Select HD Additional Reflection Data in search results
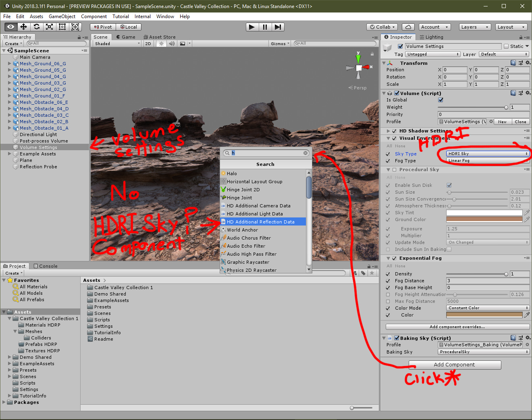532x420 pixels. coord(262,221)
